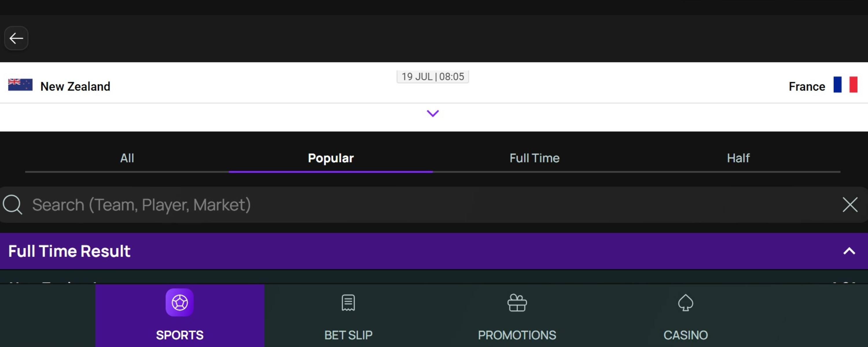The image size is (868, 347).
Task: Clear the search with the X icon
Action: point(849,204)
